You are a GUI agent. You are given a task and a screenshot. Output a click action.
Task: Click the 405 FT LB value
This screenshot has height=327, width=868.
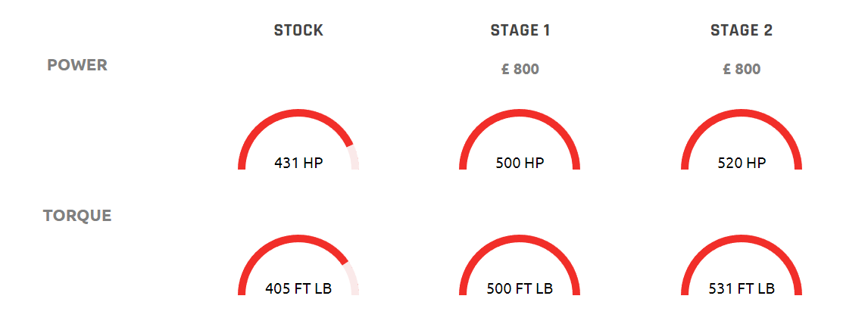298,289
